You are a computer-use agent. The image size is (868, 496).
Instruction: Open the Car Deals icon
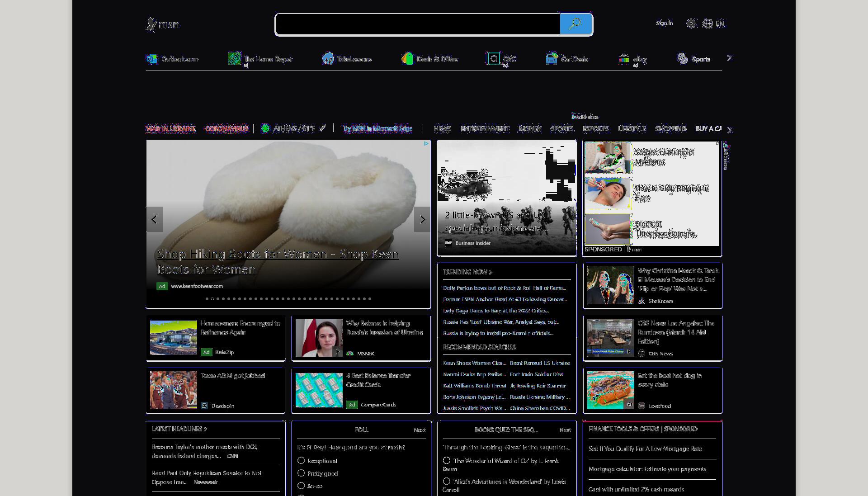point(552,59)
